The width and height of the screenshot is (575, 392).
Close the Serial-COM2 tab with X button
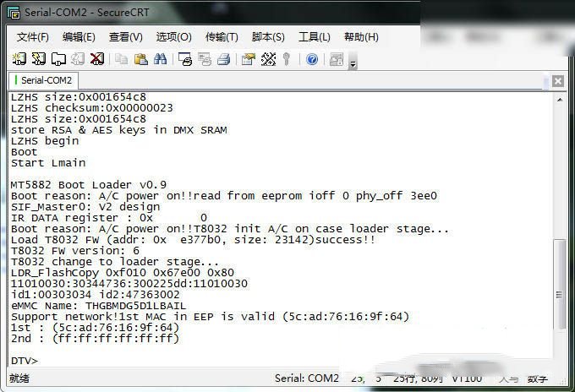(x=558, y=80)
